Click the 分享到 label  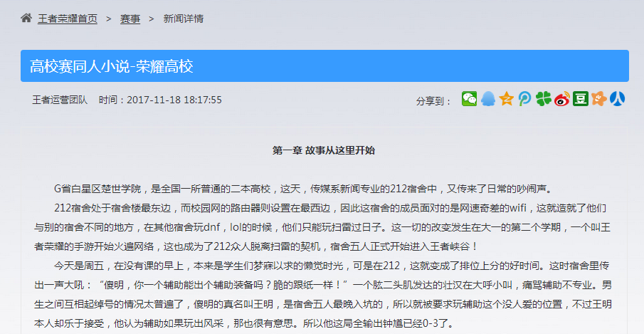coord(433,101)
